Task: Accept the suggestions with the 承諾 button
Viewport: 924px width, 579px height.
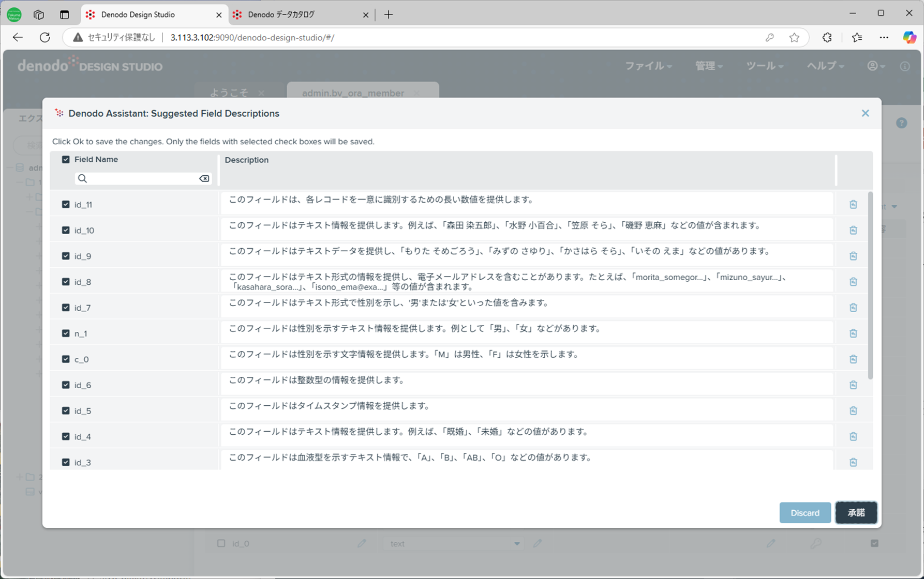Action: point(856,512)
